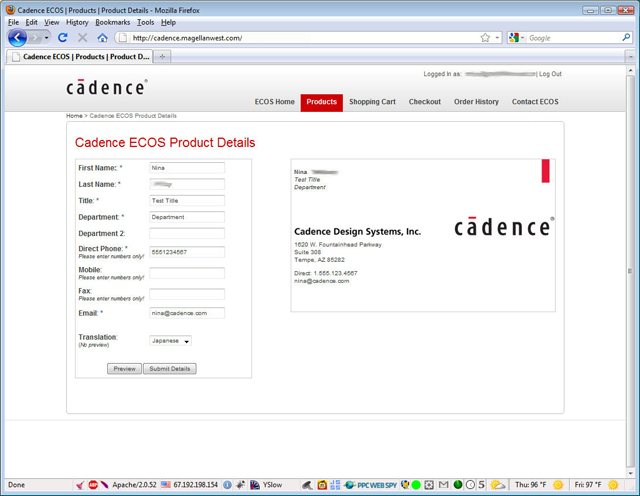This screenshot has width=640, height=496.
Task: Click the bright green circle status icon
Action: pos(416,485)
